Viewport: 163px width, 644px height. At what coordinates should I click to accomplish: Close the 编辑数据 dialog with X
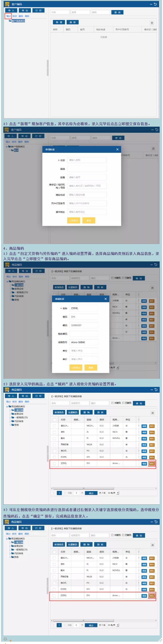(105, 299)
